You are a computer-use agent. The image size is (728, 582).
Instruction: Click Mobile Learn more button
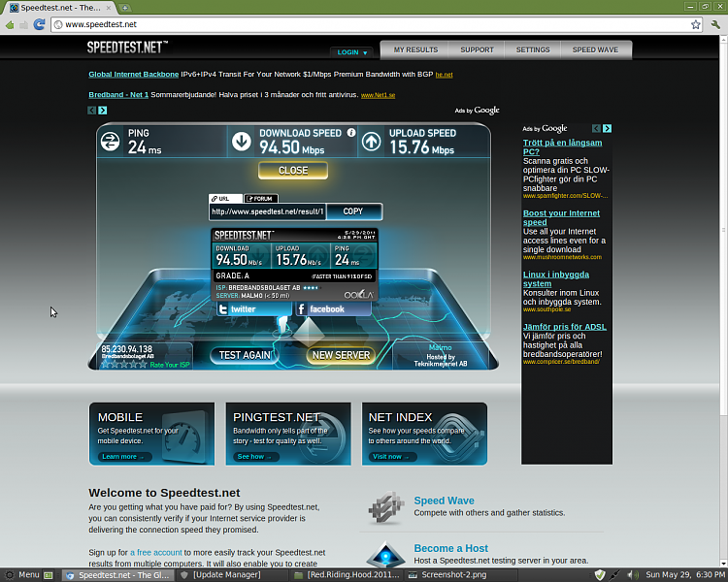point(125,457)
